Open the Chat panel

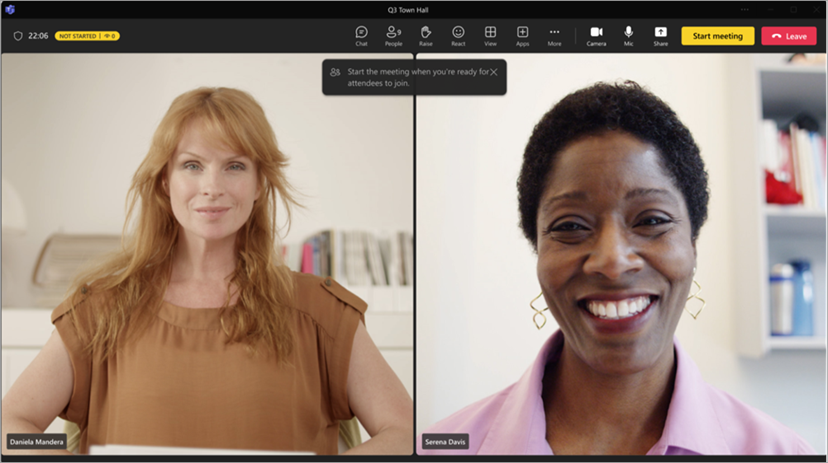(361, 35)
